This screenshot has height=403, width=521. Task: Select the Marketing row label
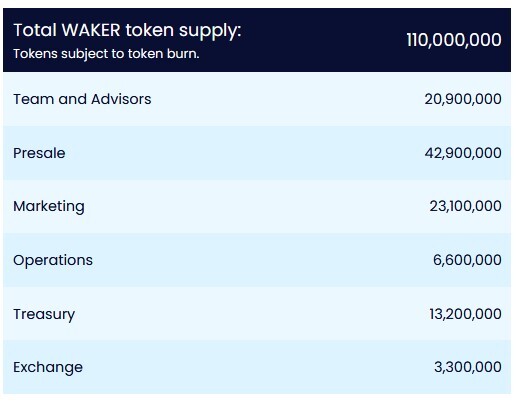click(x=49, y=207)
